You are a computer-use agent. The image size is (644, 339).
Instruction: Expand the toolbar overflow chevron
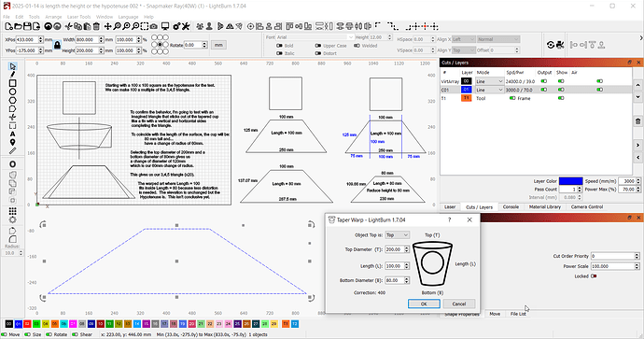[640, 38]
